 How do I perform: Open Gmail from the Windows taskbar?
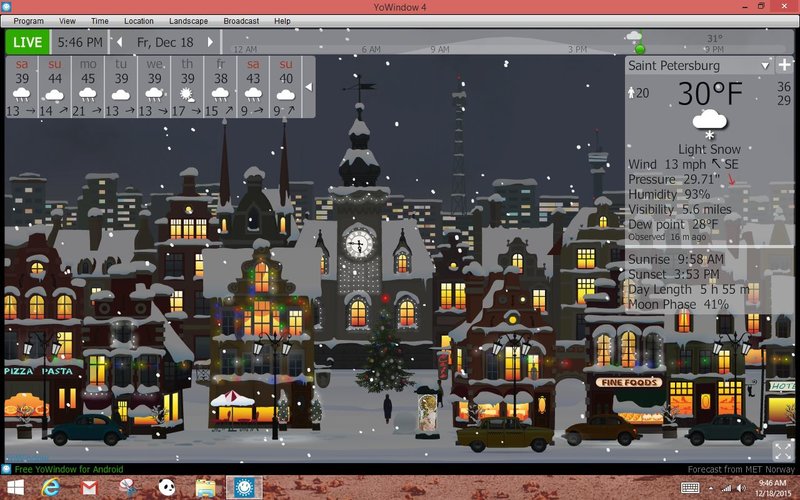(88, 487)
